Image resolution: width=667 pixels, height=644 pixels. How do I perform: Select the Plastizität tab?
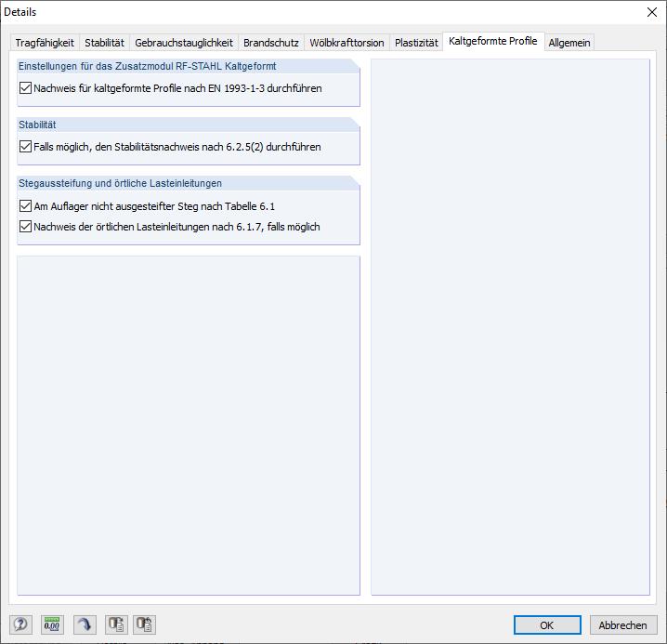(x=416, y=43)
